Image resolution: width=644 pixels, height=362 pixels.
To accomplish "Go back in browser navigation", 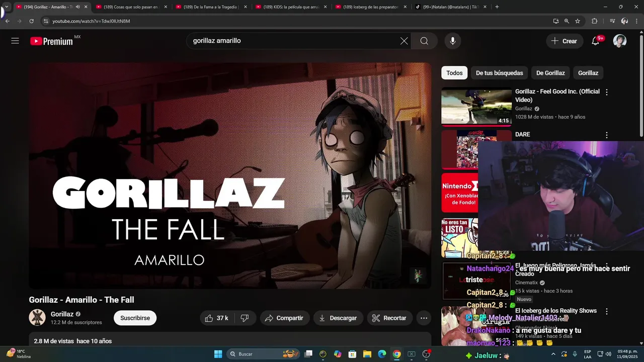I will 7,21.
